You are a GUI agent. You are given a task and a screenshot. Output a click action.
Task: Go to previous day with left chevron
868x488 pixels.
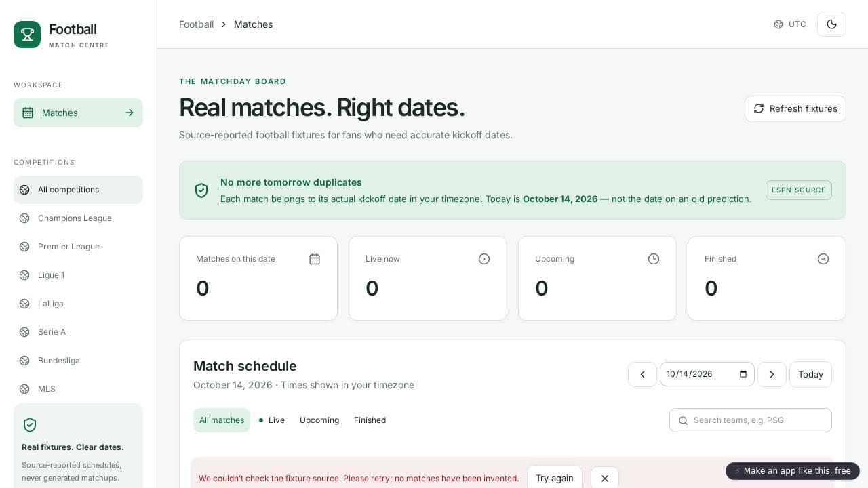[x=642, y=374]
